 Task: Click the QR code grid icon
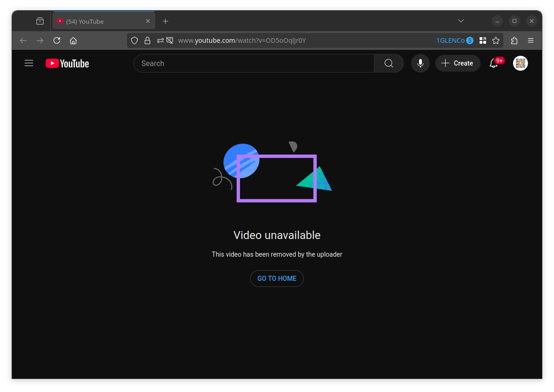point(483,40)
